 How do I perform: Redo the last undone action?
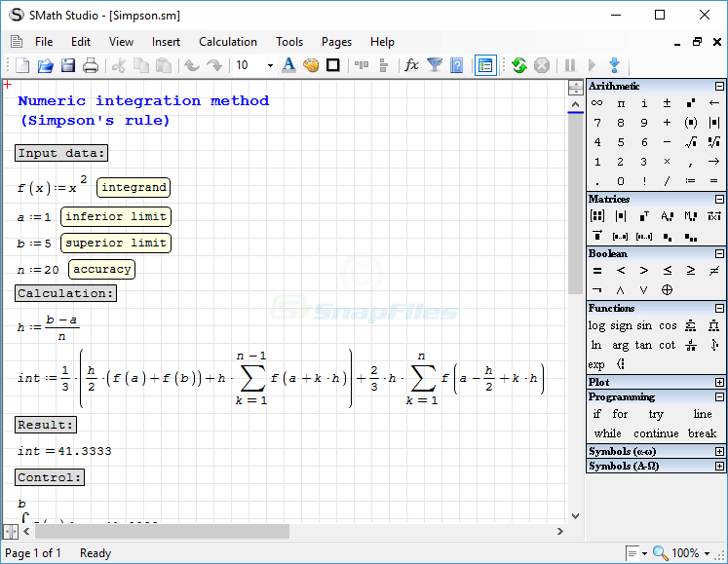pyautogui.click(x=214, y=65)
